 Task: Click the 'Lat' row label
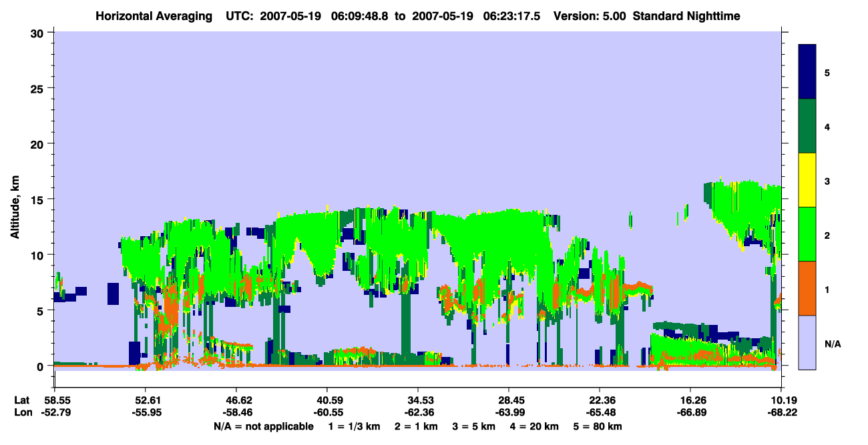pos(22,400)
